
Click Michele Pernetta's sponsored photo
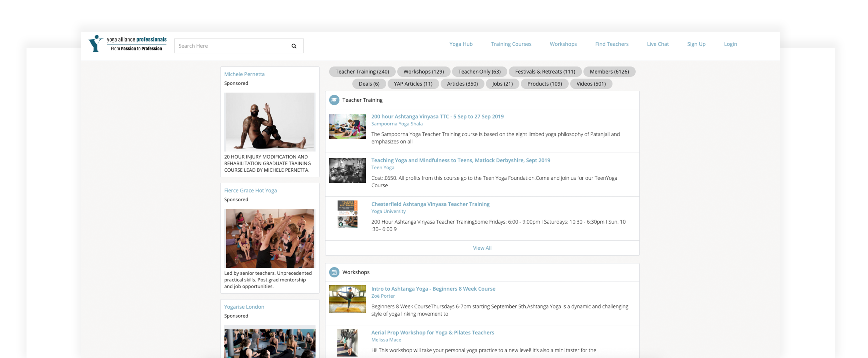[x=269, y=122]
